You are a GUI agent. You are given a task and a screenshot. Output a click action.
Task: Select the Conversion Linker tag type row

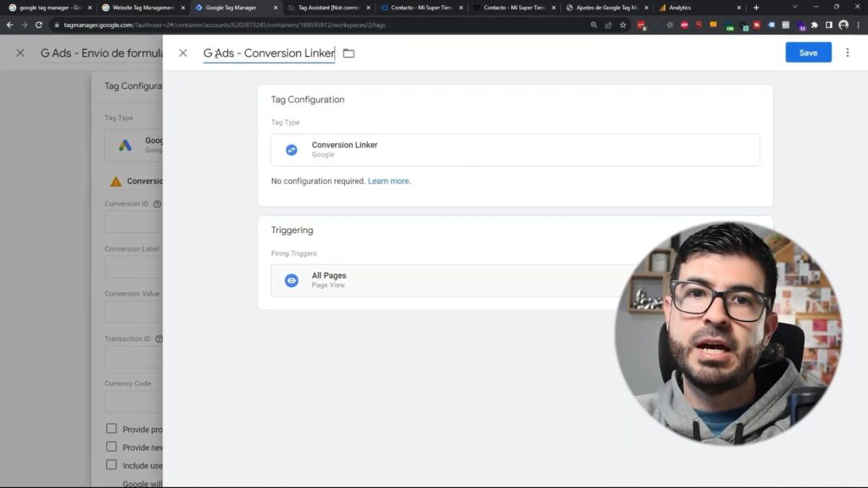click(515, 149)
